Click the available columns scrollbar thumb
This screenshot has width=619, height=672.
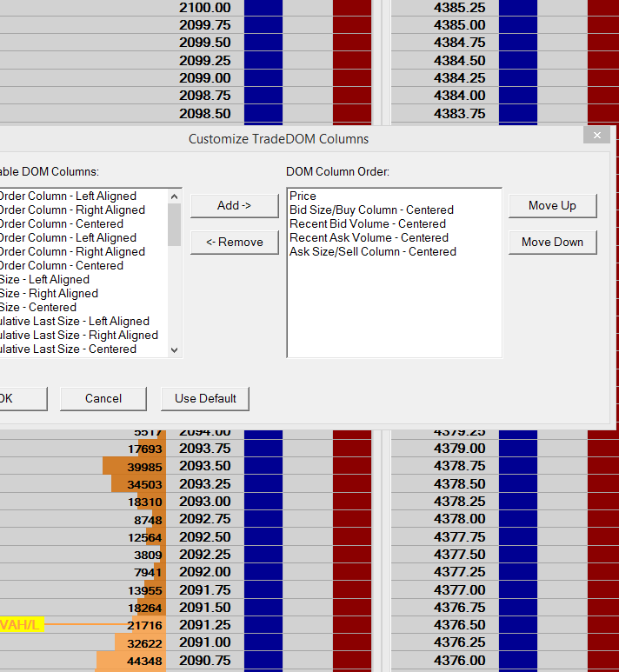[x=174, y=224]
